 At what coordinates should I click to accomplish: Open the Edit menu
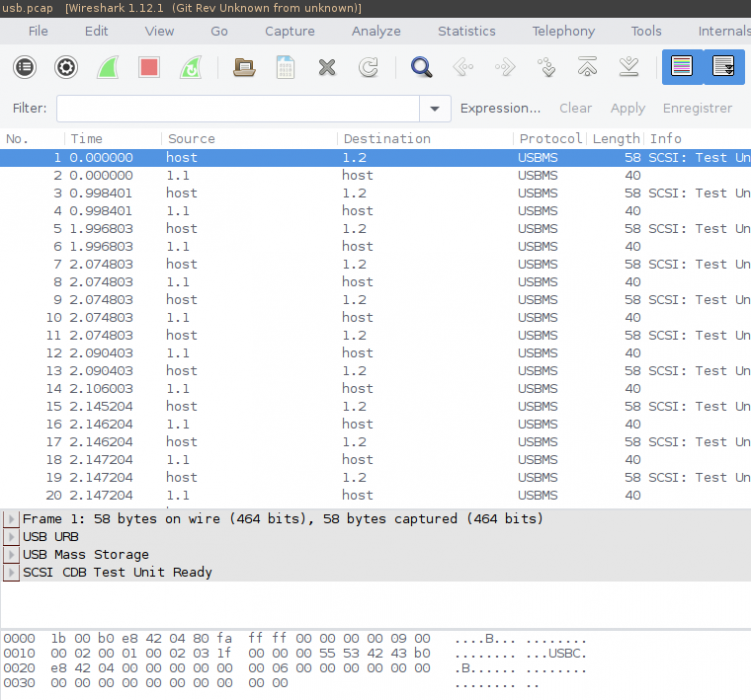96,31
